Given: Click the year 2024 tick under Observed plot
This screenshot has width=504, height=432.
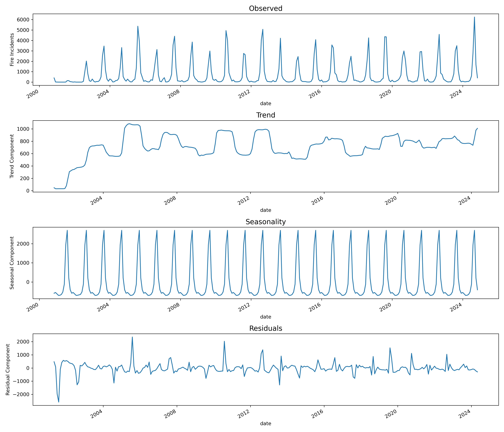Looking at the screenshot, I should pyautogui.click(x=456, y=94).
